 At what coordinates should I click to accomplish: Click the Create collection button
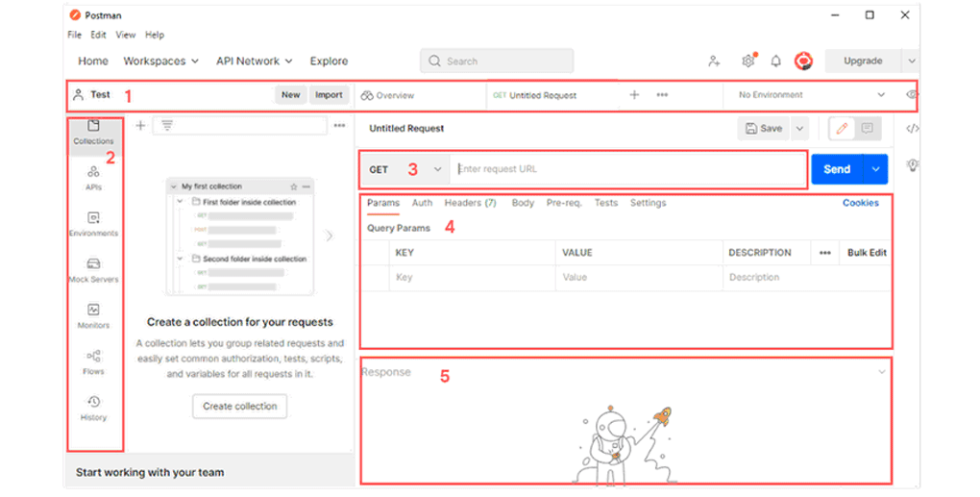coord(239,406)
